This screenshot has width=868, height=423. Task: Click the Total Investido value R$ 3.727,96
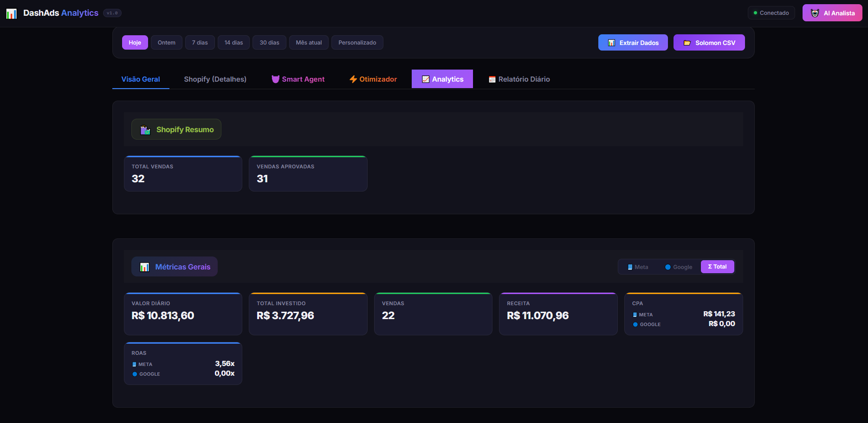[285, 316]
